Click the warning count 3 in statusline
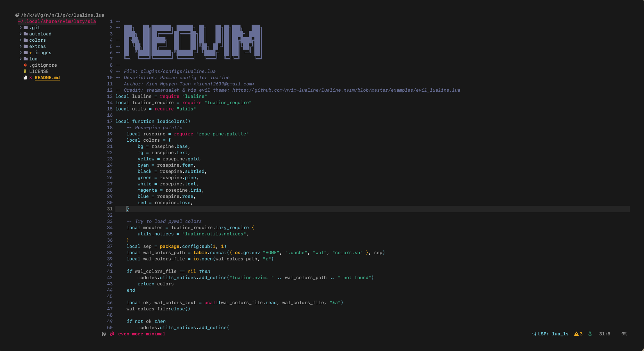 (x=581, y=334)
